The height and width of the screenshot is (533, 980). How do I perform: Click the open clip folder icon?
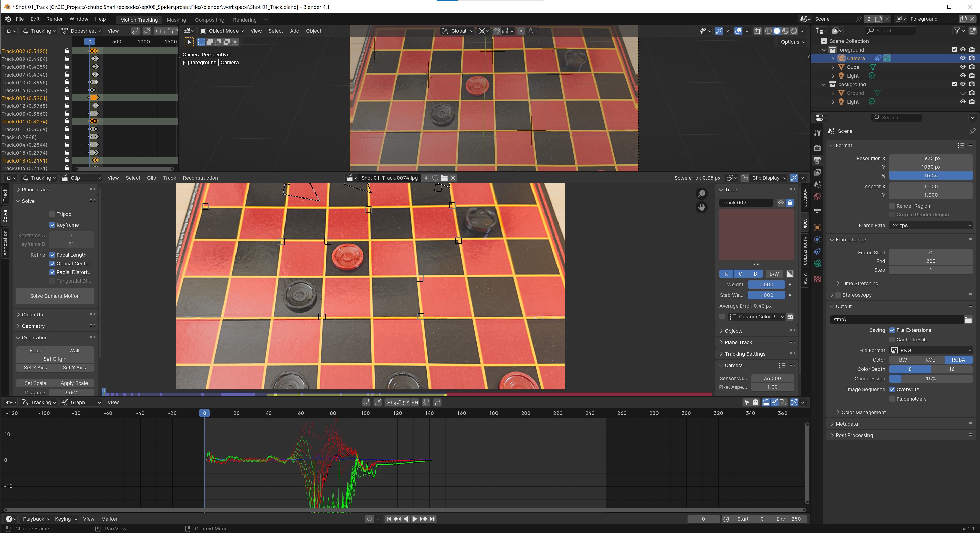(x=444, y=178)
